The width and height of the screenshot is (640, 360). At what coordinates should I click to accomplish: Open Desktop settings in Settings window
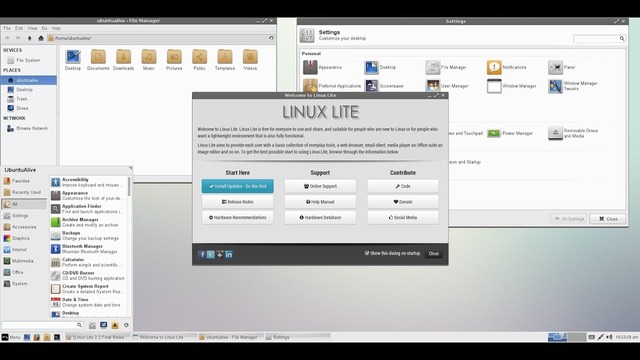click(x=380, y=67)
